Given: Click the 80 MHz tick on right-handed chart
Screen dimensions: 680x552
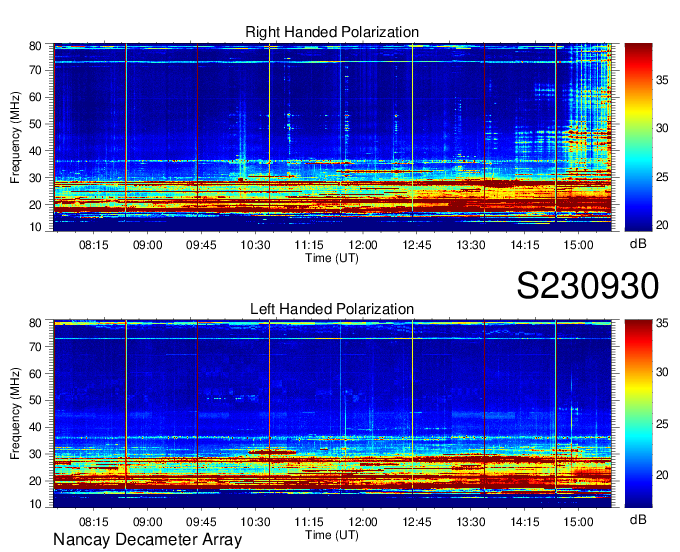Looking at the screenshot, I should 35,46.
